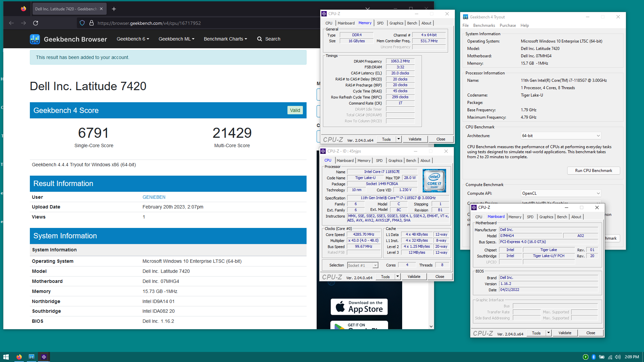
Task: Open the Compute API OpenCL dropdown
Action: [561, 193]
